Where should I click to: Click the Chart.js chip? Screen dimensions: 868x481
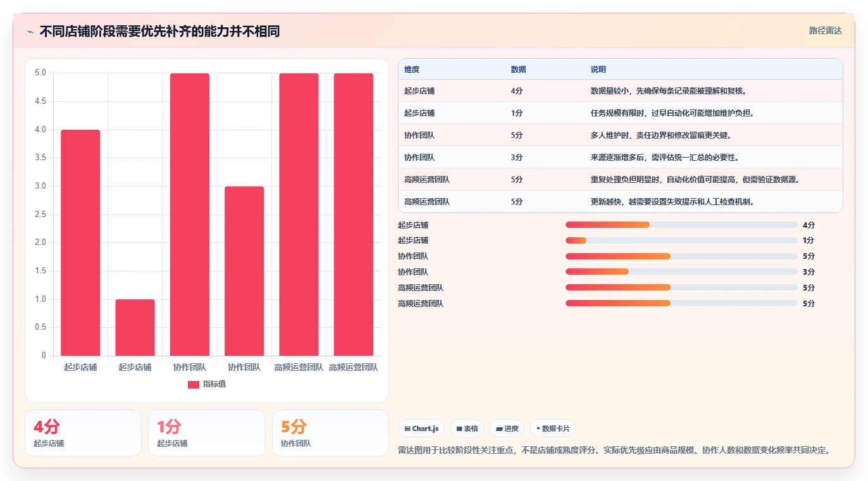(421, 428)
